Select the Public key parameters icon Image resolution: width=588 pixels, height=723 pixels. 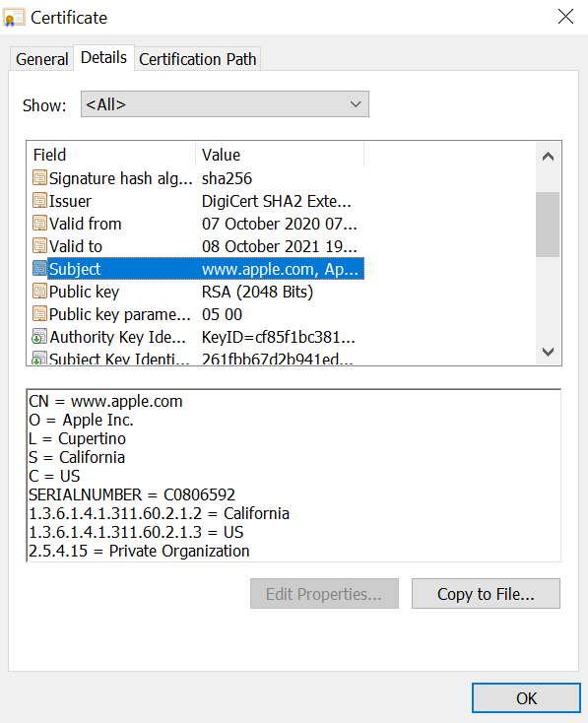tap(39, 313)
